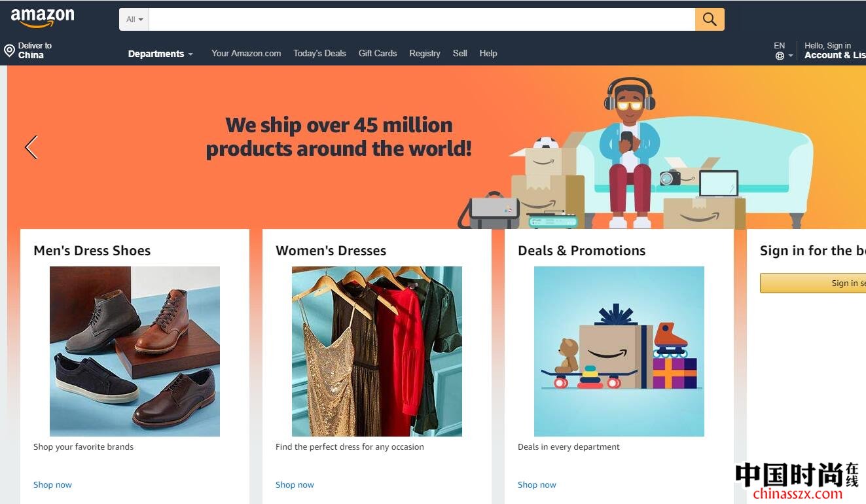Viewport: 866px width, 504px height.
Task: Click Shop now under Men's Dress Shoes
Action: coord(52,485)
